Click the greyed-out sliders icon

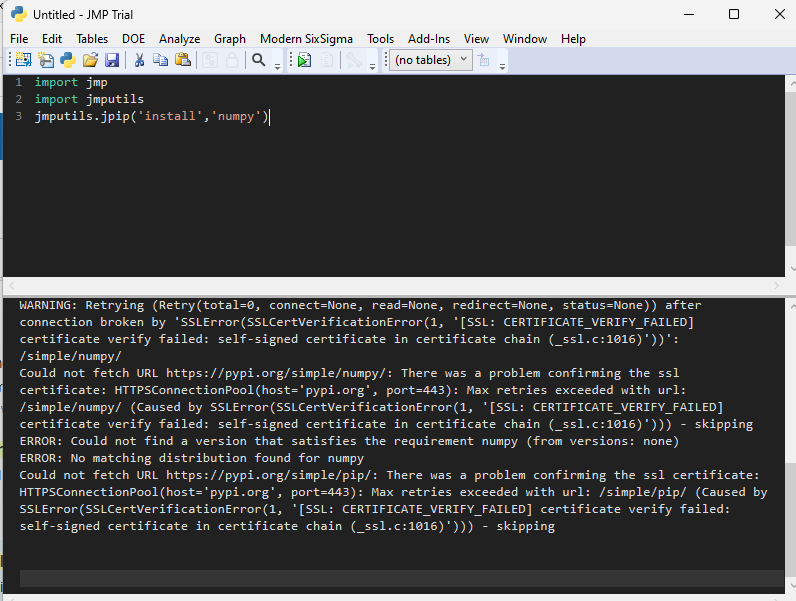coord(210,60)
